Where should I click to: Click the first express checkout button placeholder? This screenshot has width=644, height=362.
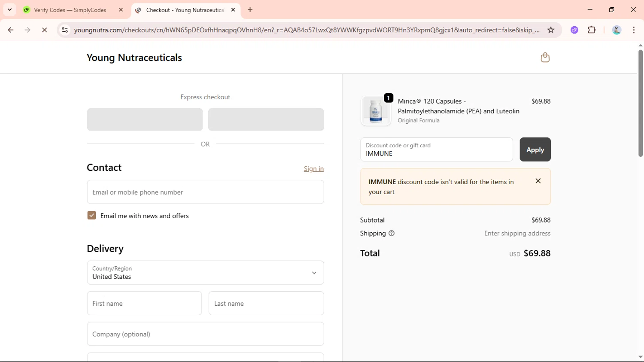coord(145,119)
